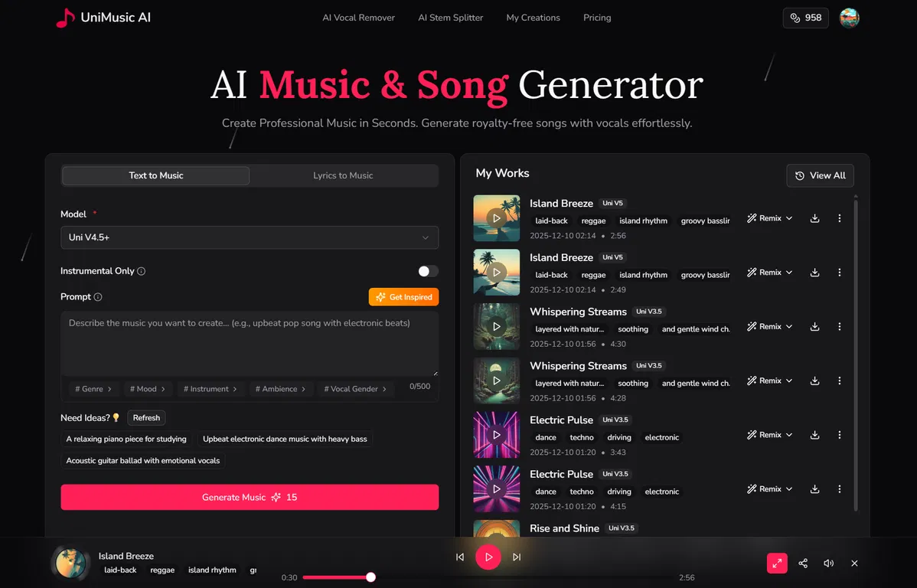The height and width of the screenshot is (588, 917).
Task: Open the user profile avatar
Action: click(x=849, y=18)
